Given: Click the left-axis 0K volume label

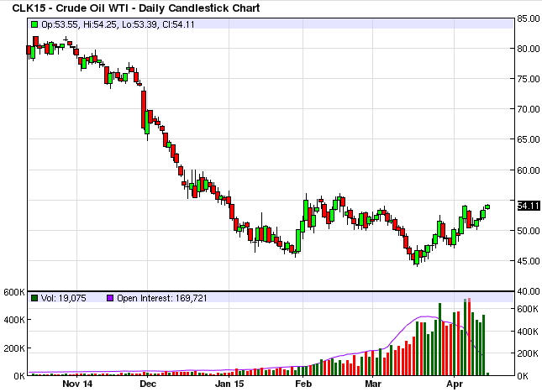Looking at the screenshot, I should [x=18, y=376].
